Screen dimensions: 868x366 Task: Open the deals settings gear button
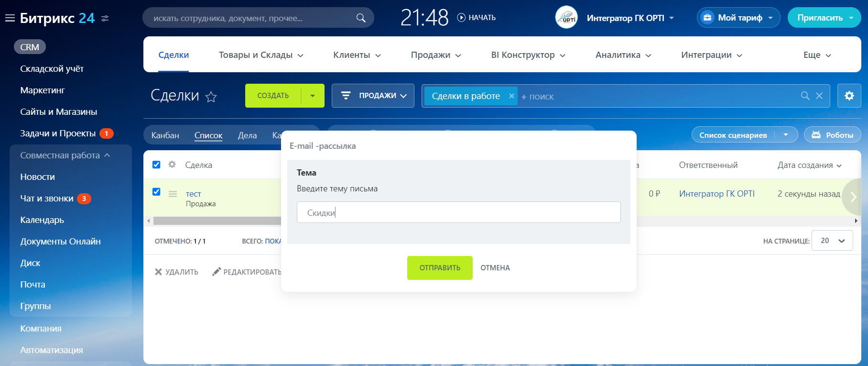(849, 96)
